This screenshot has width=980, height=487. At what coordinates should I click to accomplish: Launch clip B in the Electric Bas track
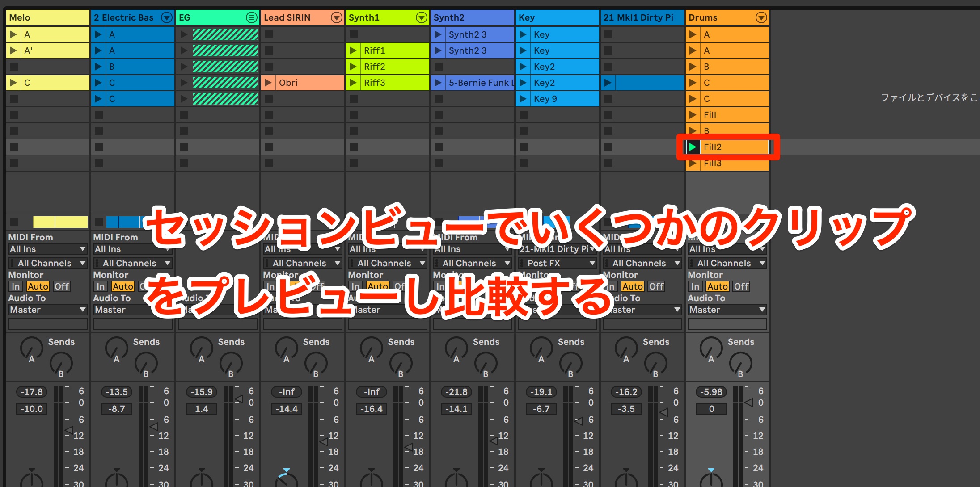click(98, 67)
